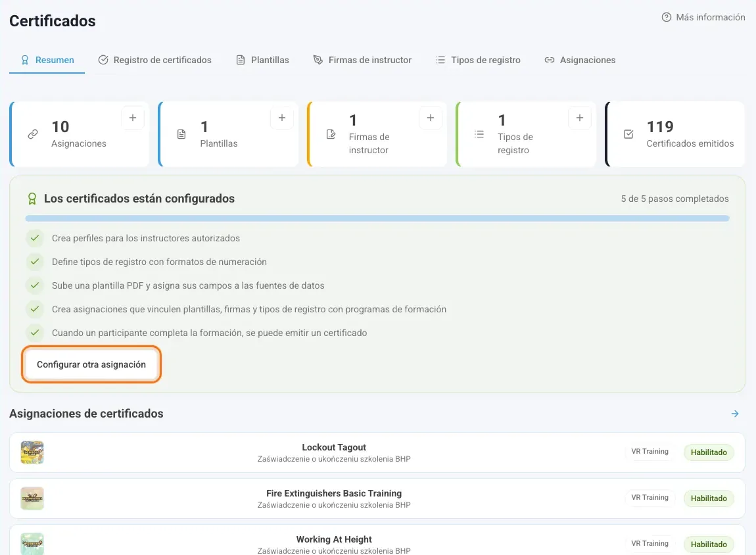Screen dimensions: 756x555
Task: Add a new asignación with the plus button
Action: click(x=133, y=118)
